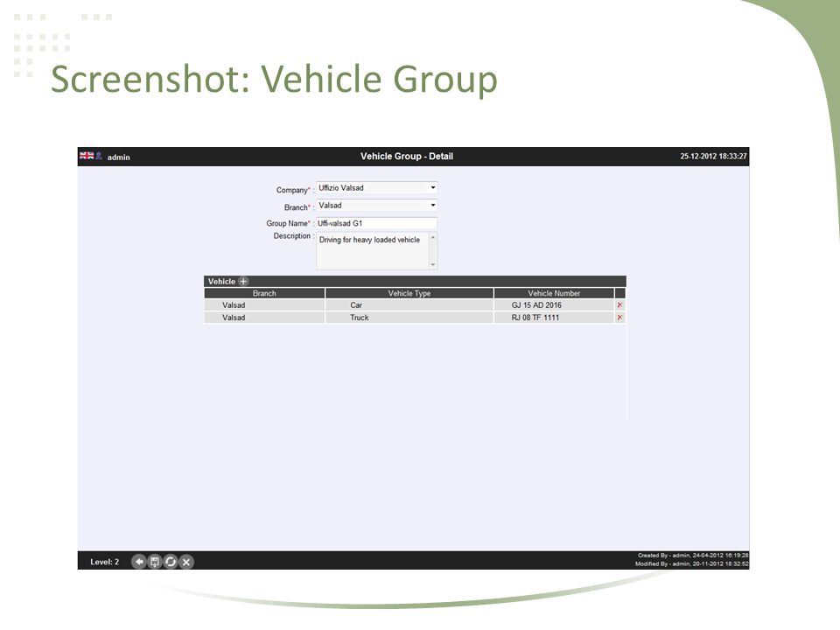Click the RJ 08 TF 1111 cell

(554, 317)
